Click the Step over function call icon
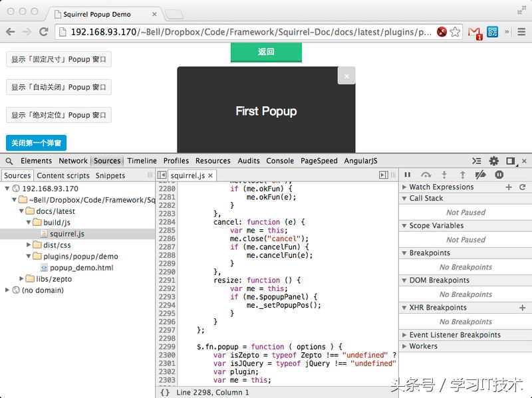 click(x=426, y=175)
